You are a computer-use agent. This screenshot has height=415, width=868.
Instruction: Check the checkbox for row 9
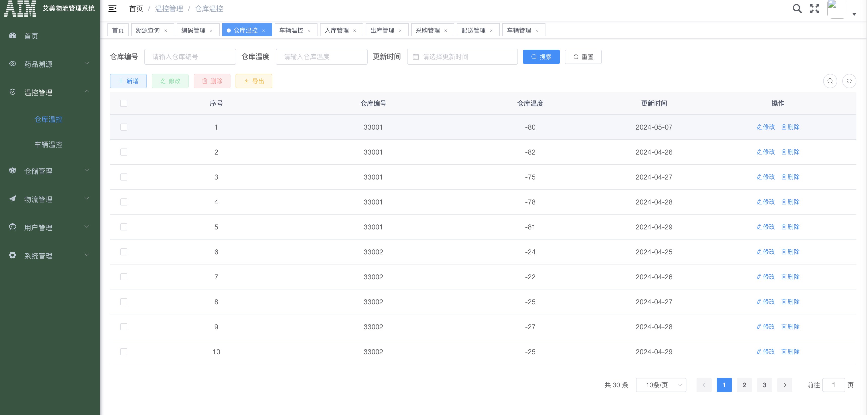pos(124,327)
